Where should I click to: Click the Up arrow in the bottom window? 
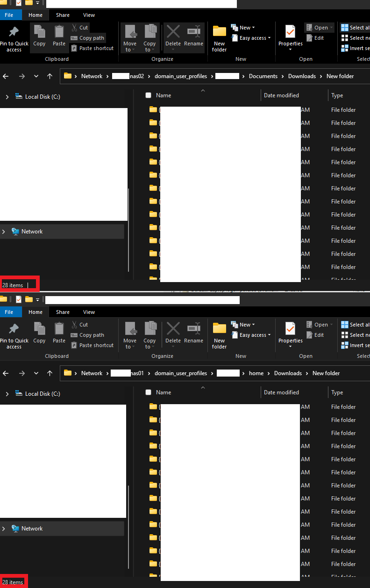click(x=50, y=373)
